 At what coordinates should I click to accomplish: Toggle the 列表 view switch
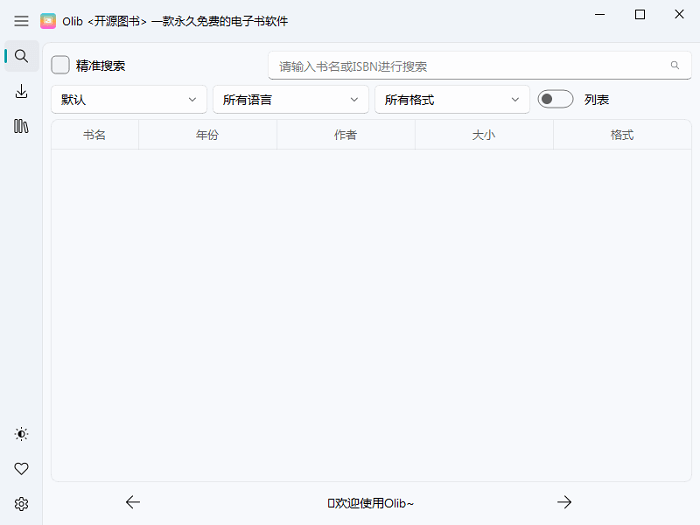555,100
